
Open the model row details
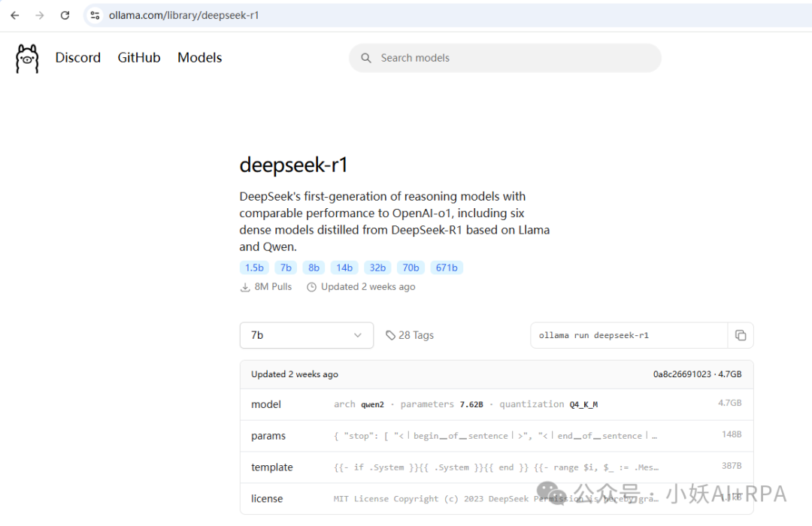coord(496,404)
